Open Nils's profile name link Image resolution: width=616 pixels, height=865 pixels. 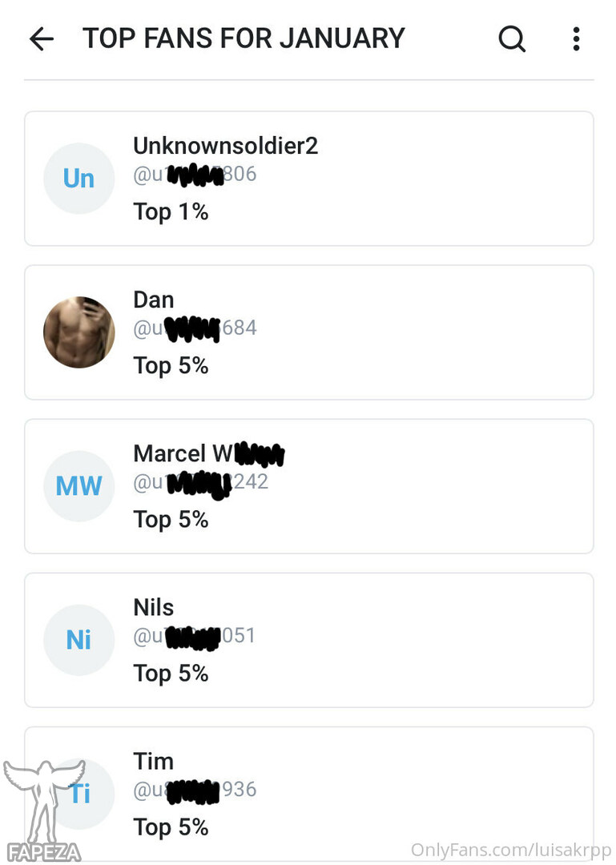153,607
